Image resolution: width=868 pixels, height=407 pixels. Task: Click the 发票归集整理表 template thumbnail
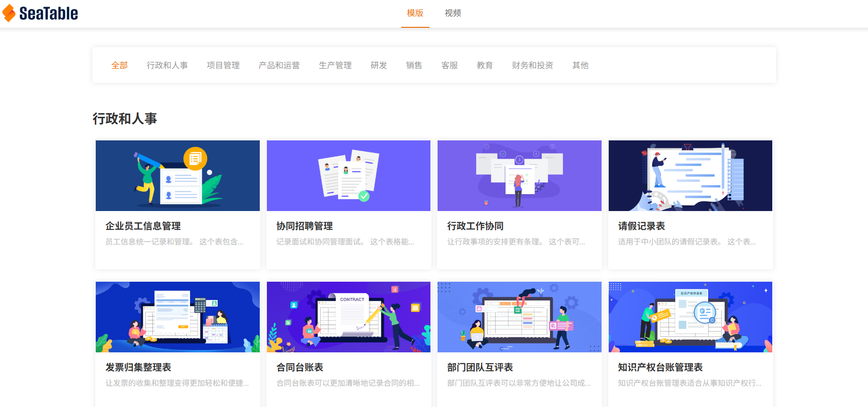[x=178, y=317]
